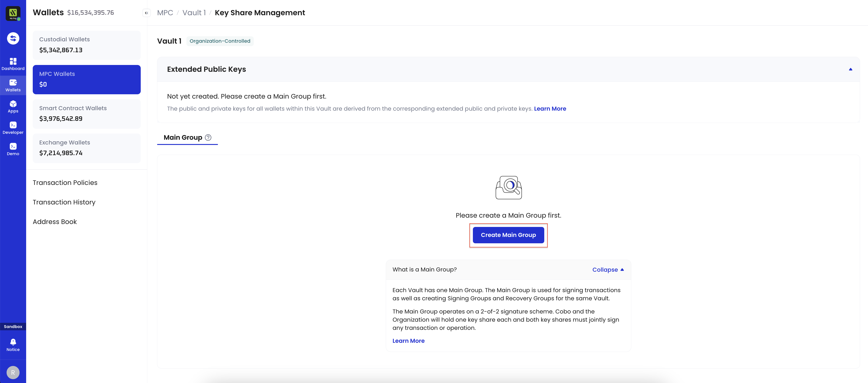Switch to the Main Group tab

click(x=187, y=137)
